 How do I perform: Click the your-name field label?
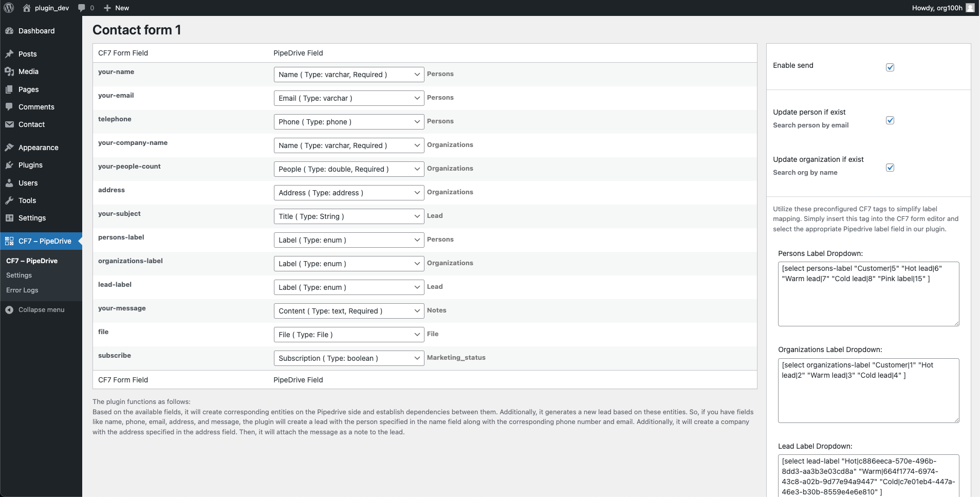tap(116, 72)
